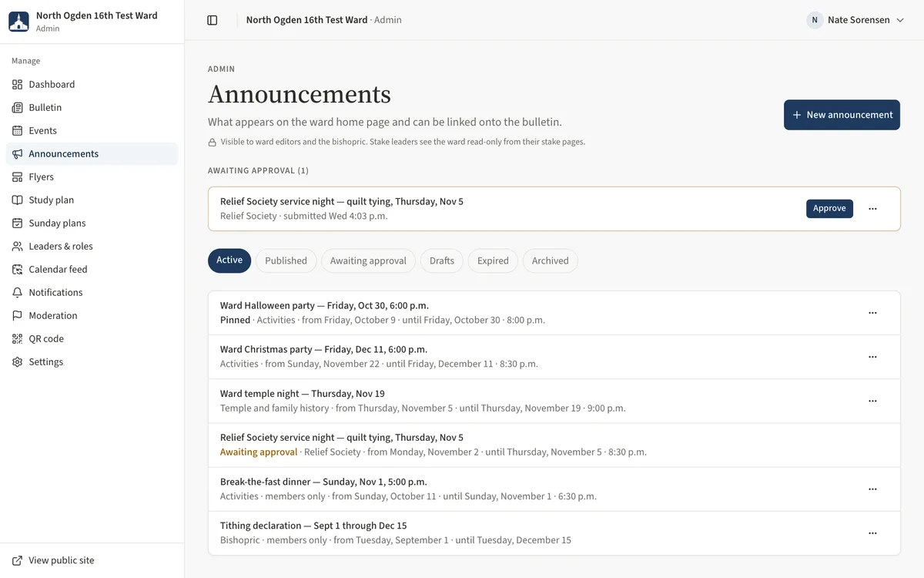Open Sunday plans in the sidebar
Viewport: 924px width, 578px height.
point(92,223)
